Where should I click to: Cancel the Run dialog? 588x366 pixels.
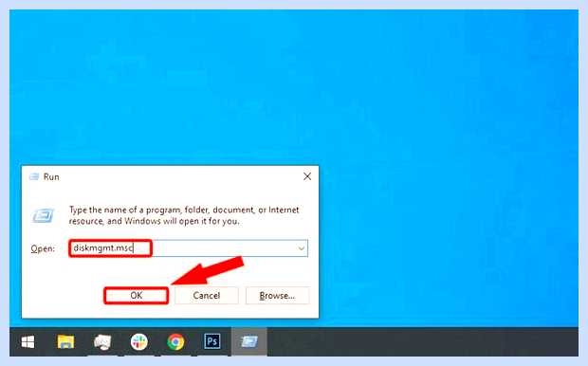pyautogui.click(x=206, y=296)
